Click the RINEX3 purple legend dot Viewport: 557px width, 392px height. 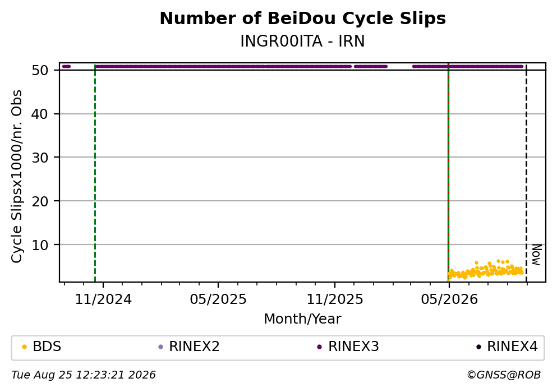319,347
